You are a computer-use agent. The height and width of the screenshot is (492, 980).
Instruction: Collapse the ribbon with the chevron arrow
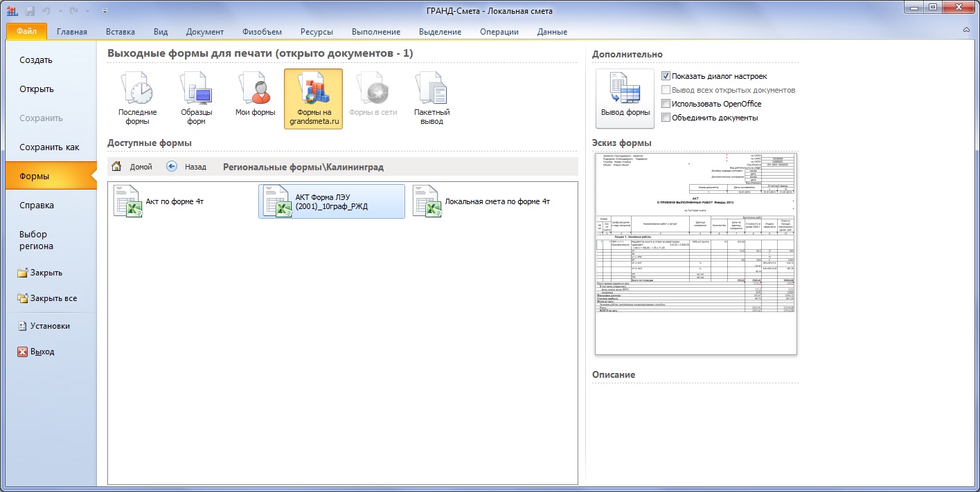[966, 31]
